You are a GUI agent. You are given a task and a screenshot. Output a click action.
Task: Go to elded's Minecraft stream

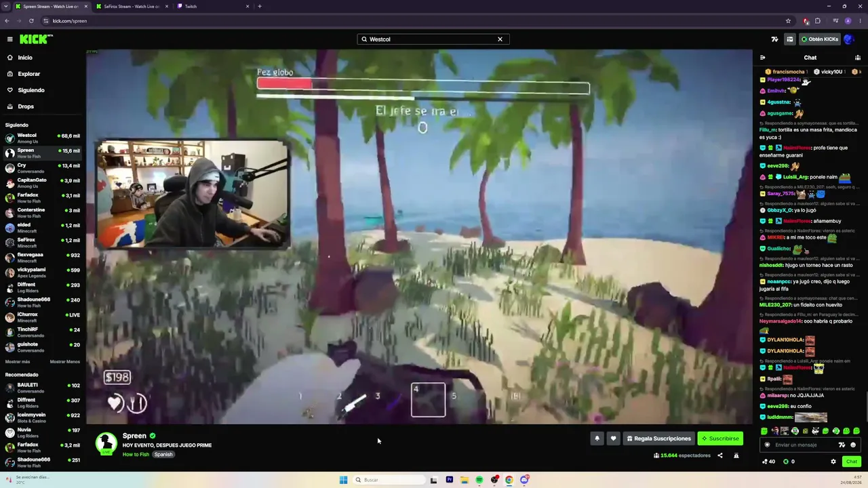[42, 228]
